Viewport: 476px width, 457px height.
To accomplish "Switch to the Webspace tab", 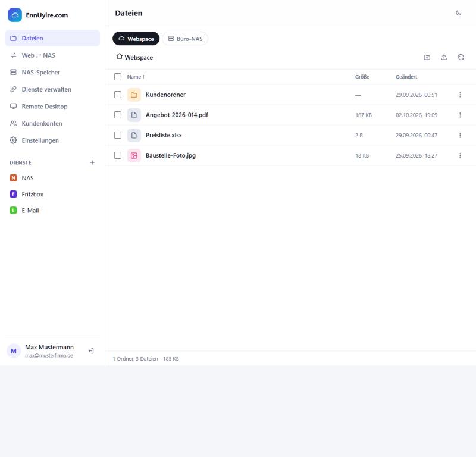I will click(x=136, y=39).
